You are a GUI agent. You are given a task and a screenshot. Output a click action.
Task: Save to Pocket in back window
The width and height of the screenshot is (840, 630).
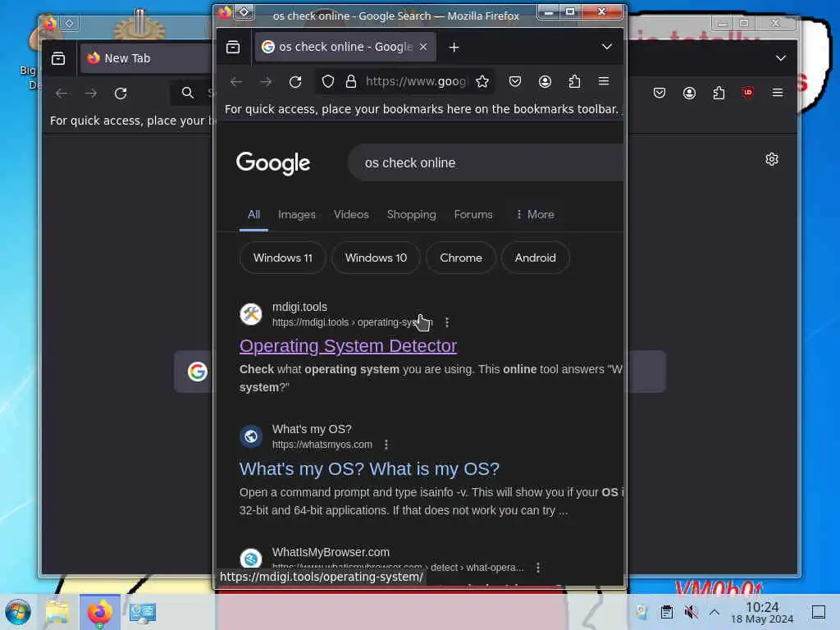tap(660, 94)
